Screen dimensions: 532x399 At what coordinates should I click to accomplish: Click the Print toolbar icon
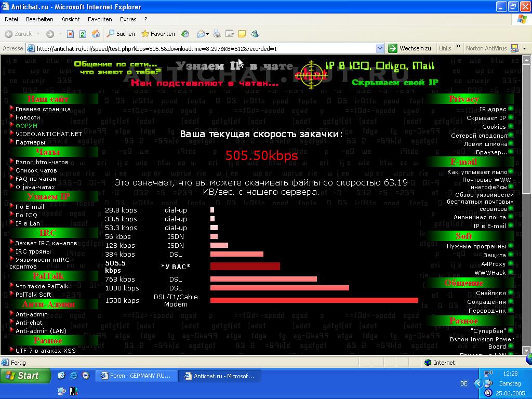[217, 34]
